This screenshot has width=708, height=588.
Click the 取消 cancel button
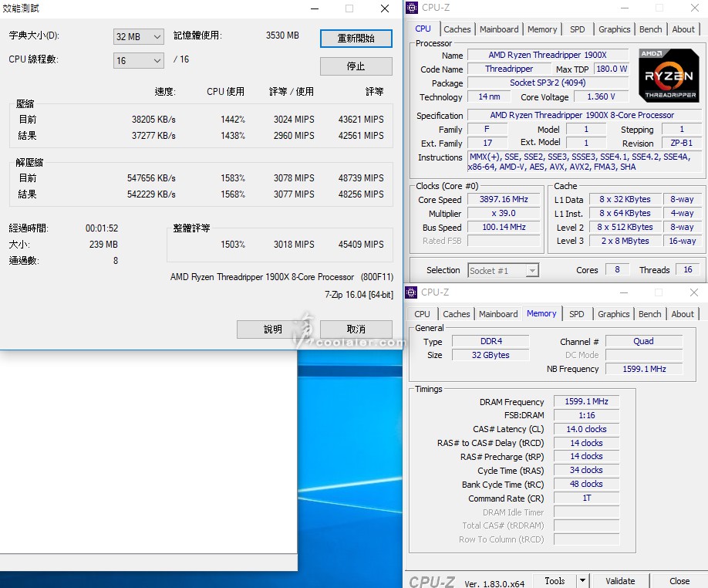356,329
